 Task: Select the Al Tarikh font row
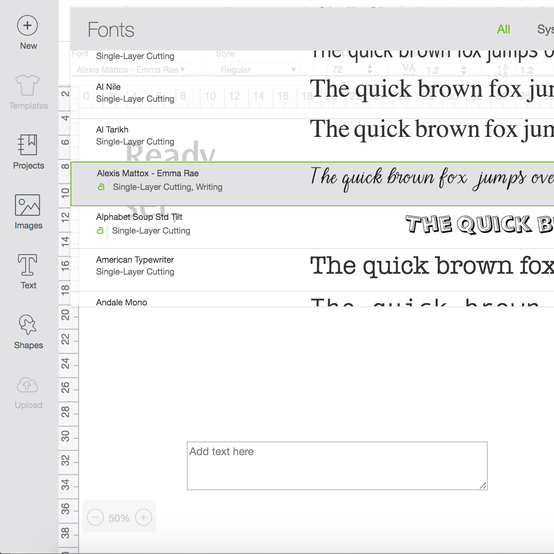click(312, 140)
